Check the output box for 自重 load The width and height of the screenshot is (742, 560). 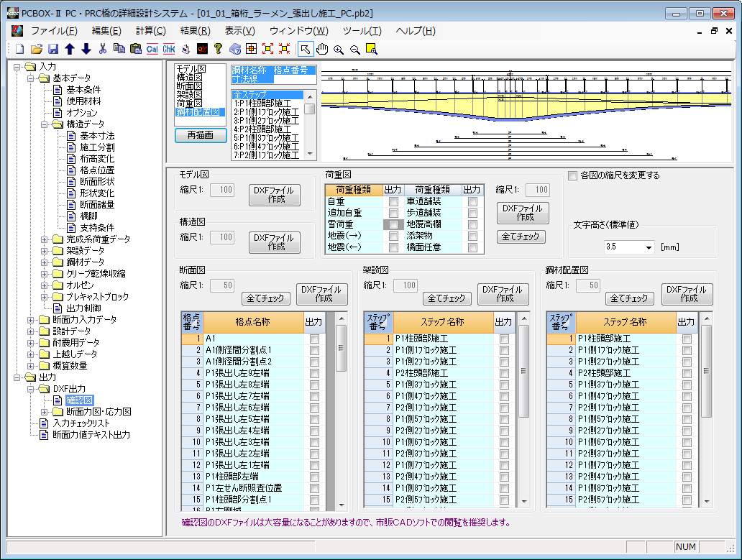[393, 202]
